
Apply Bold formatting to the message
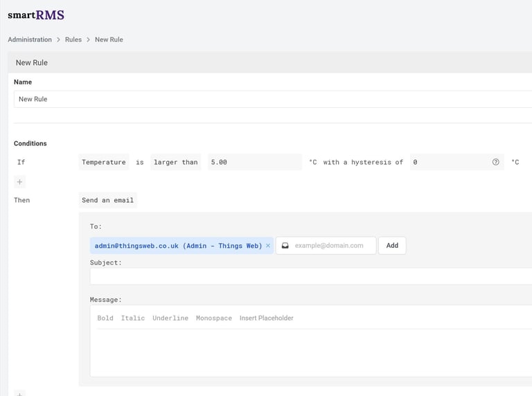point(105,318)
